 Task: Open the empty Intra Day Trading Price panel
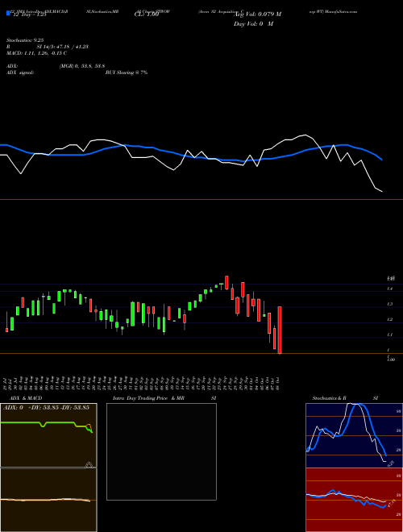161,451
